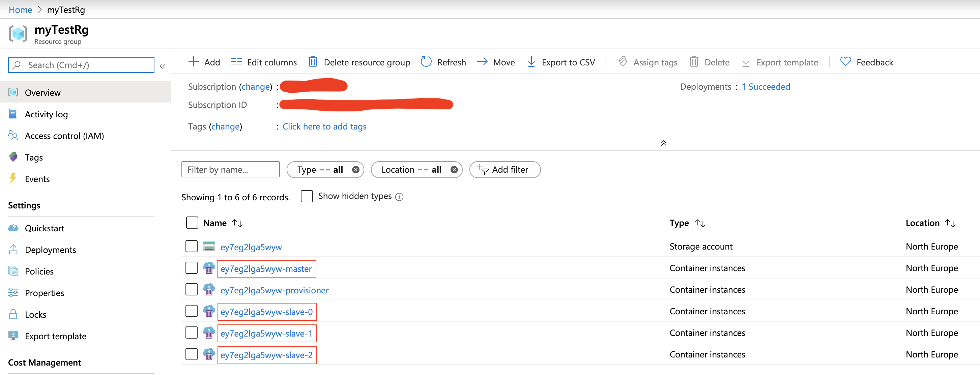Click the info icon beside Show hidden types

pyautogui.click(x=399, y=197)
